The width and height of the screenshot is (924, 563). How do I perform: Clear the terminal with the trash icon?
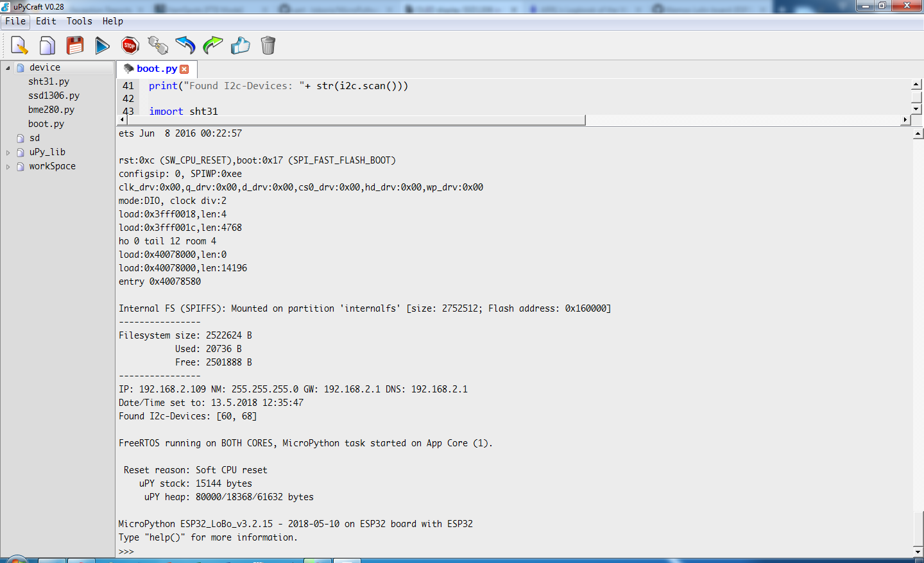(x=268, y=45)
